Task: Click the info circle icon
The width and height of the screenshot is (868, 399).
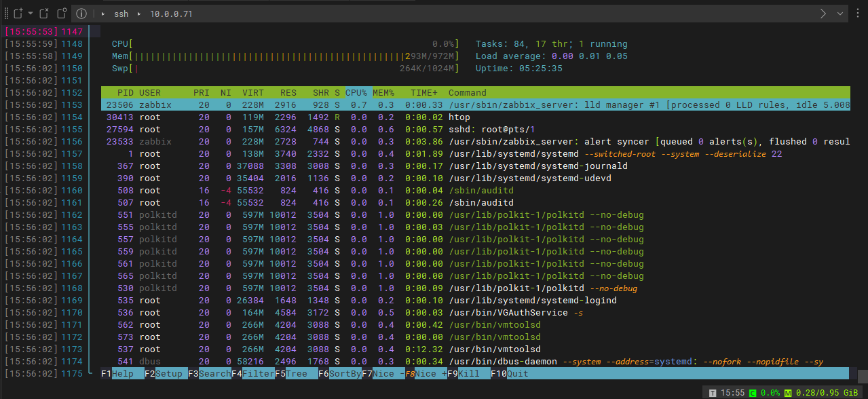Action: tap(81, 14)
